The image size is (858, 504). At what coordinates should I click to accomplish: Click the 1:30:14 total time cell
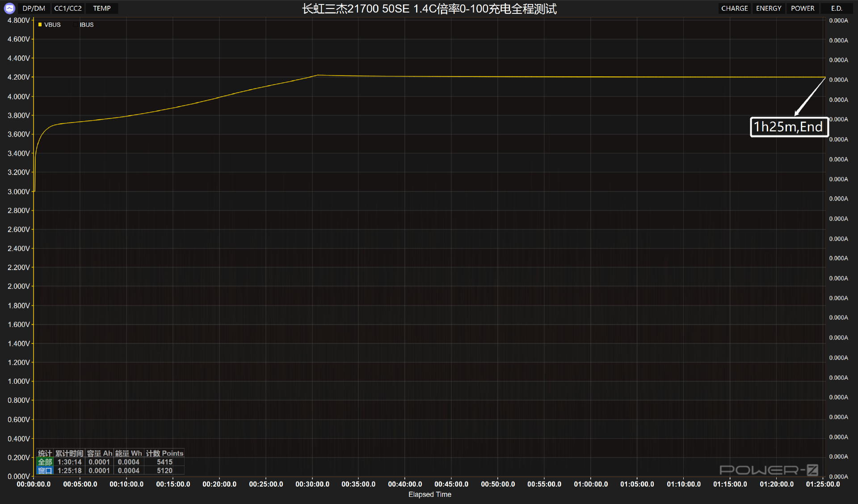(x=69, y=462)
